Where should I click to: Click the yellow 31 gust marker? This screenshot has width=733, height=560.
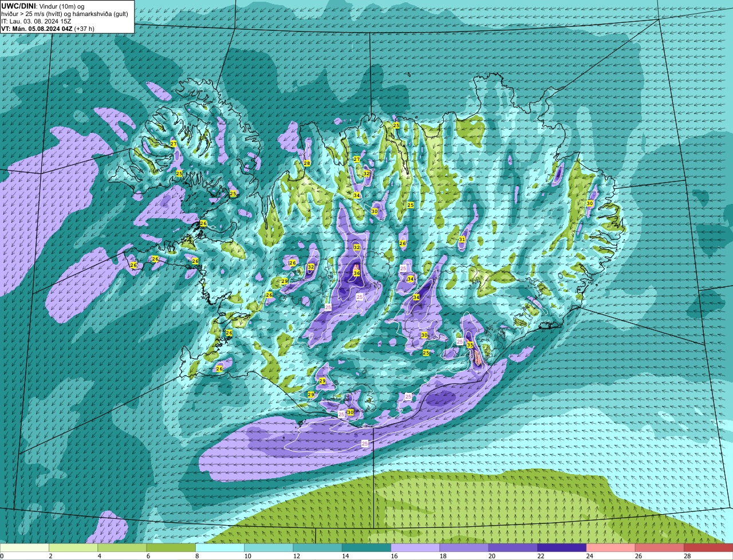coord(462,239)
